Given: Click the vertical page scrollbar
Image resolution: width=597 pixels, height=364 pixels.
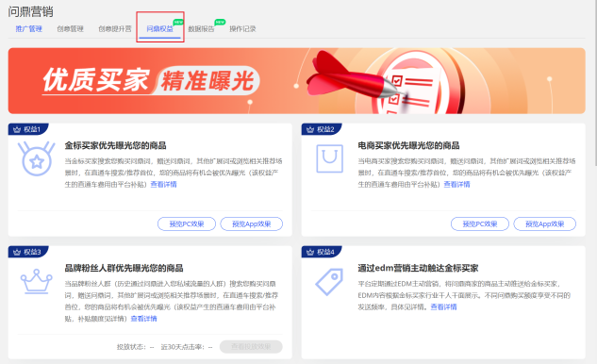Looking at the screenshot, I should coord(595,84).
